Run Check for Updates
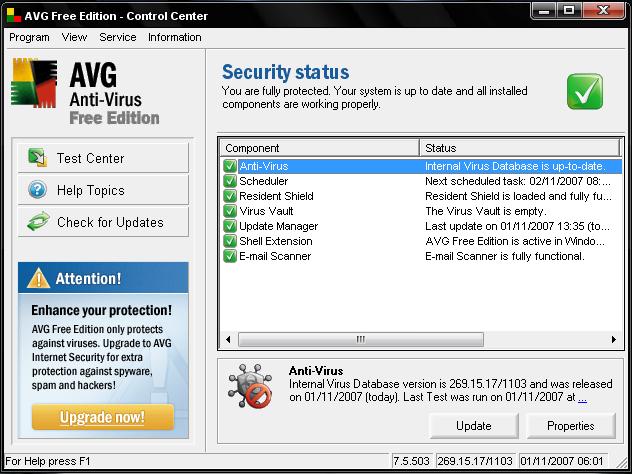632x474 pixels. 103,222
